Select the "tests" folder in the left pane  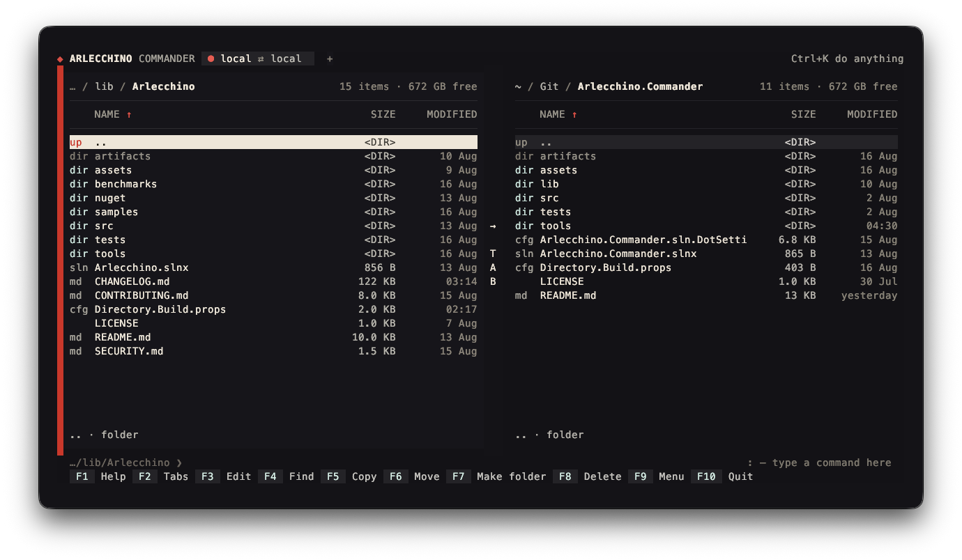tap(273, 240)
